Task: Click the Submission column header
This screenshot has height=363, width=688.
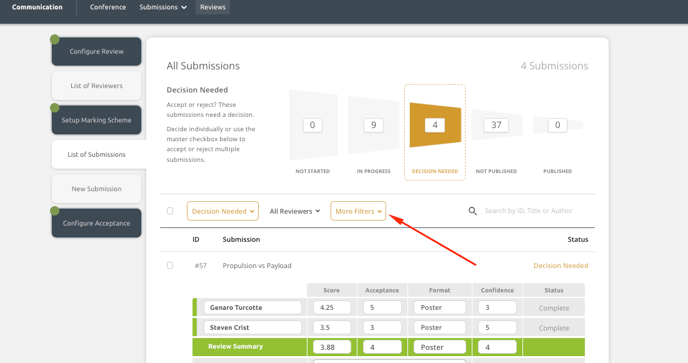Action: coord(241,239)
